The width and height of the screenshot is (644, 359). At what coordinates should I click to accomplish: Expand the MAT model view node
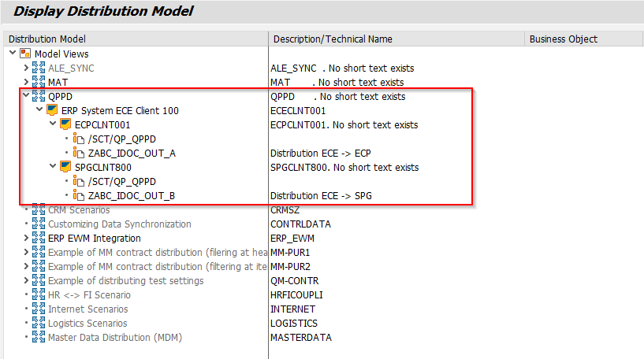coord(26,82)
